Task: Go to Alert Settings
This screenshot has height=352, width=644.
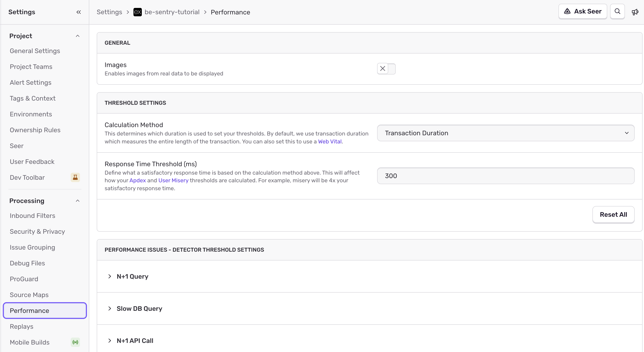Action: click(30, 82)
